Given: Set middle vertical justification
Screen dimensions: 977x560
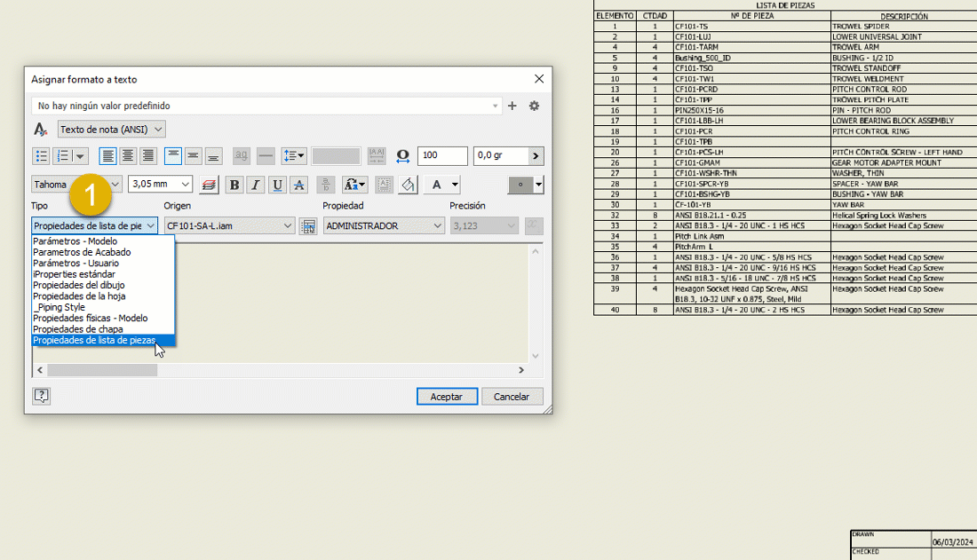Looking at the screenshot, I should pyautogui.click(x=193, y=155).
